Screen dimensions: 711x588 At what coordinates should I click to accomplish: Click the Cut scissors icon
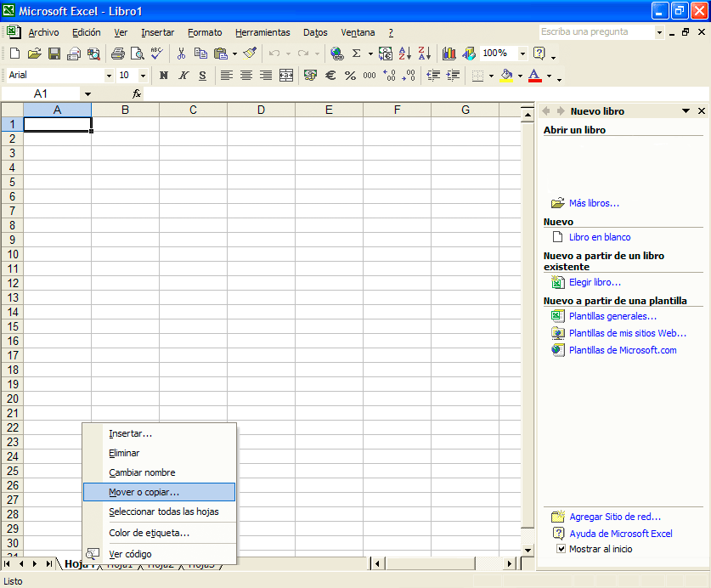coord(181,54)
